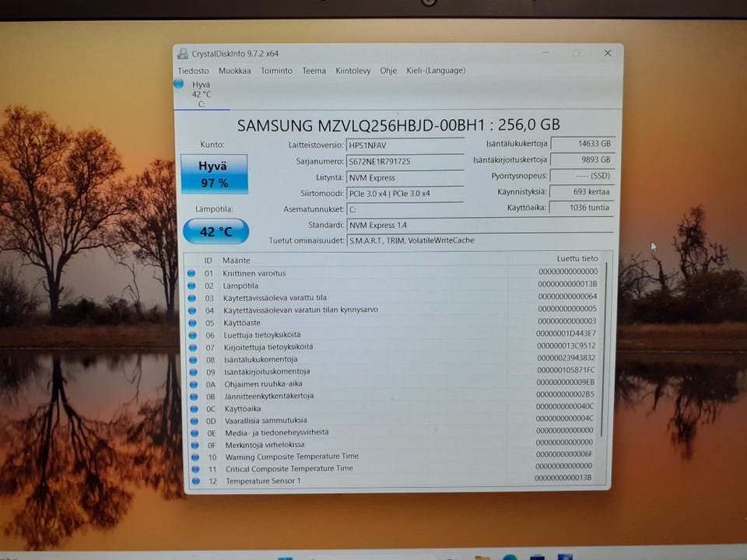Image resolution: width=747 pixels, height=560 pixels.
Task: Click the Määrite column header
Action: pos(236,261)
